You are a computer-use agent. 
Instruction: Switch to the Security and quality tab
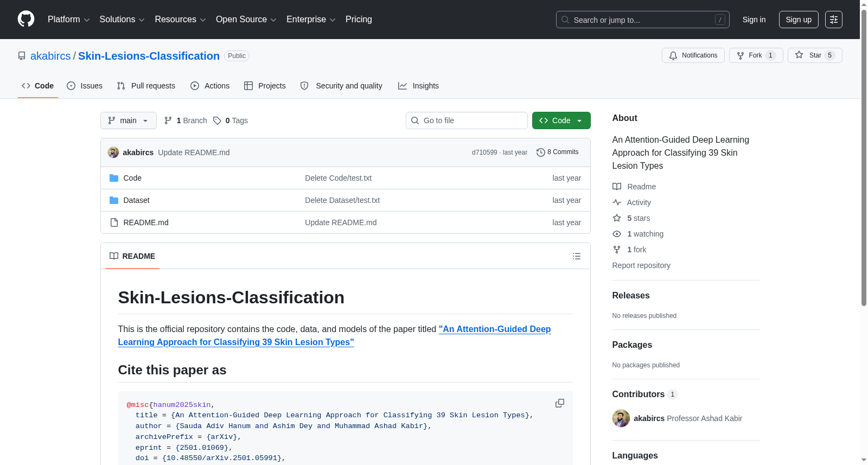click(x=341, y=86)
